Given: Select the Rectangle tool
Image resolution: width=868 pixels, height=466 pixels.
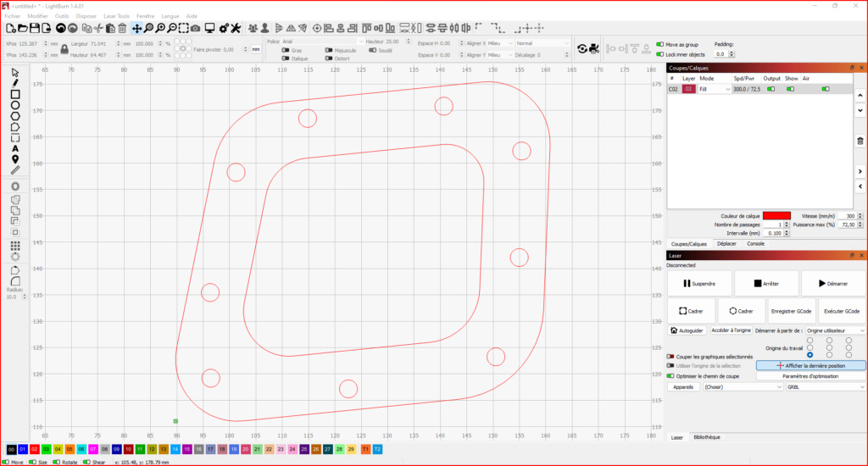Looking at the screenshot, I should click(15, 94).
